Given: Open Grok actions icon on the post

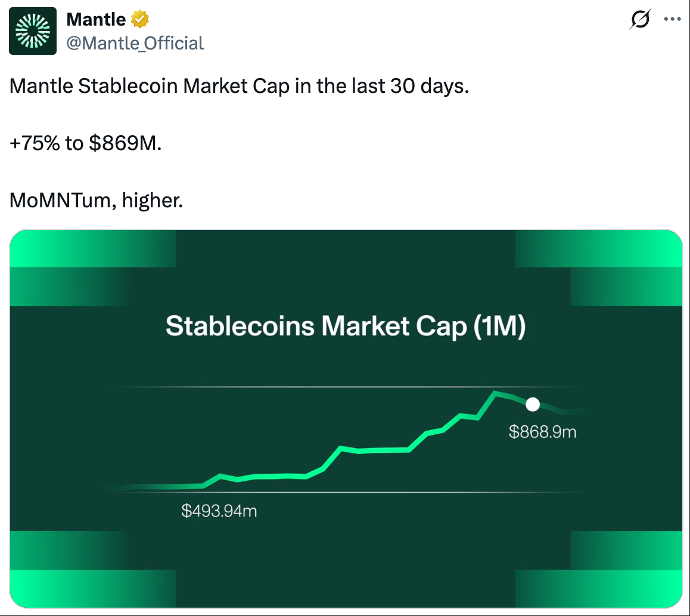Looking at the screenshot, I should [639, 20].
